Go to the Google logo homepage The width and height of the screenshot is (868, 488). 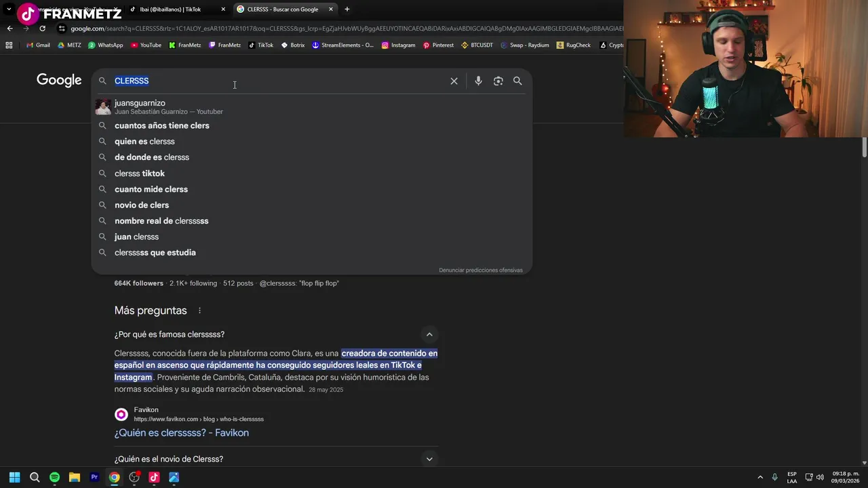click(59, 80)
